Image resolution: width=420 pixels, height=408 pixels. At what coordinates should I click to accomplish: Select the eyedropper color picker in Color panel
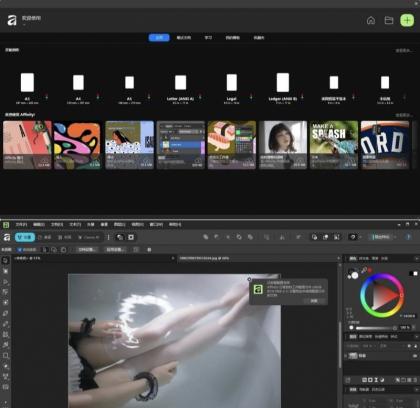click(x=364, y=270)
